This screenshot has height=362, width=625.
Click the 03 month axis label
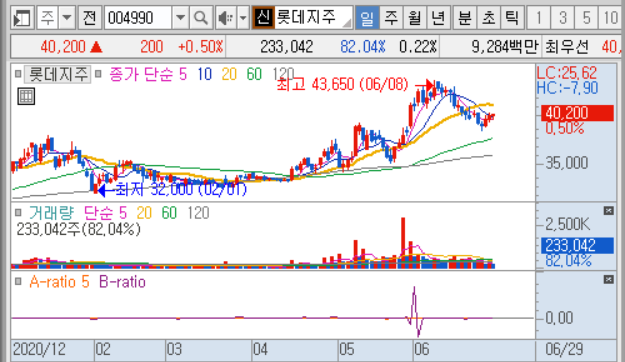point(174,350)
